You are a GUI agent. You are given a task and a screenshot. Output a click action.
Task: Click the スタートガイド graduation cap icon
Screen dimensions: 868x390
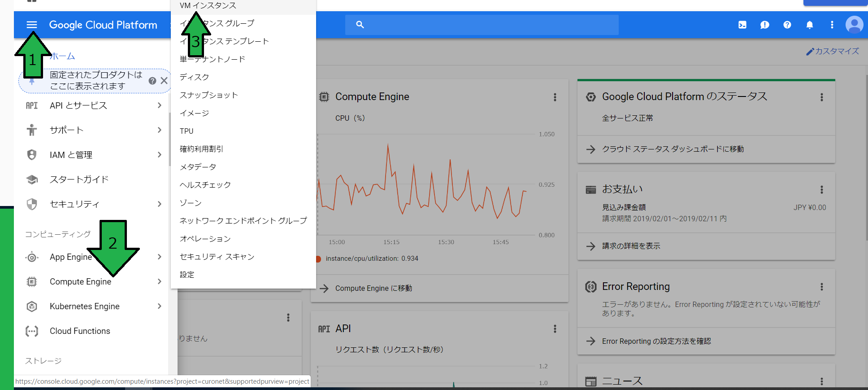click(32, 180)
